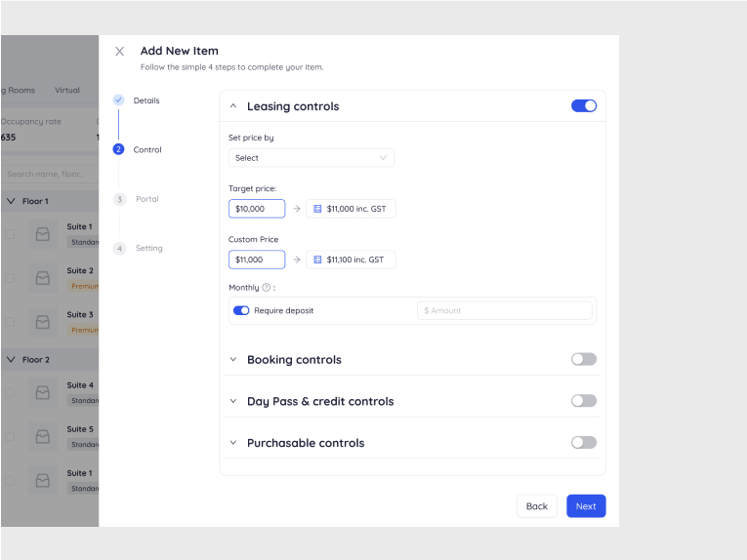Click arrow icon after Custom Price field
Screen dimensions: 747x560
297,260
